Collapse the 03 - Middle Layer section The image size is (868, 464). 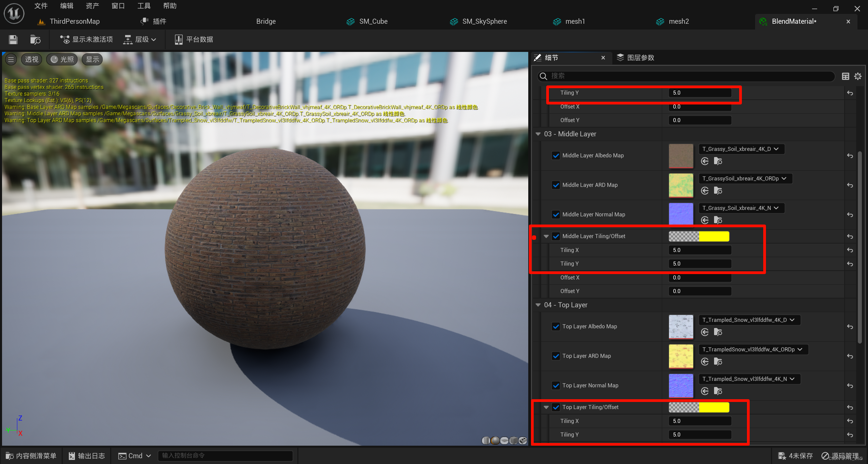pyautogui.click(x=538, y=134)
